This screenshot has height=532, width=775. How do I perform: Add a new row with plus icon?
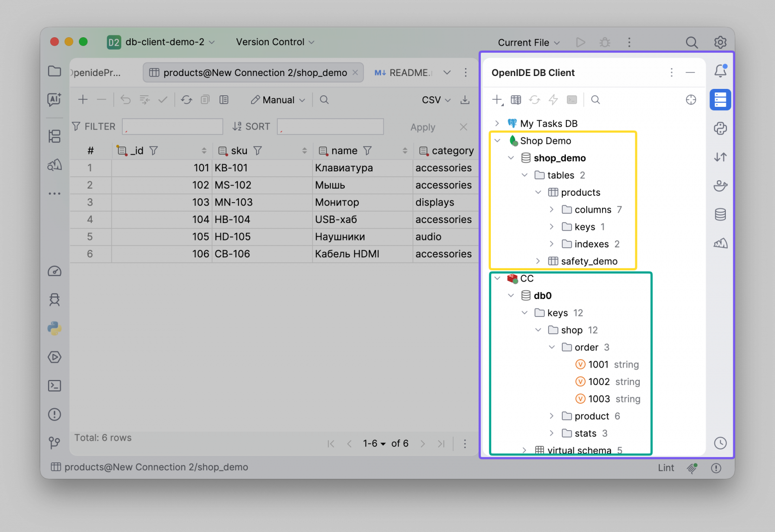(83, 100)
